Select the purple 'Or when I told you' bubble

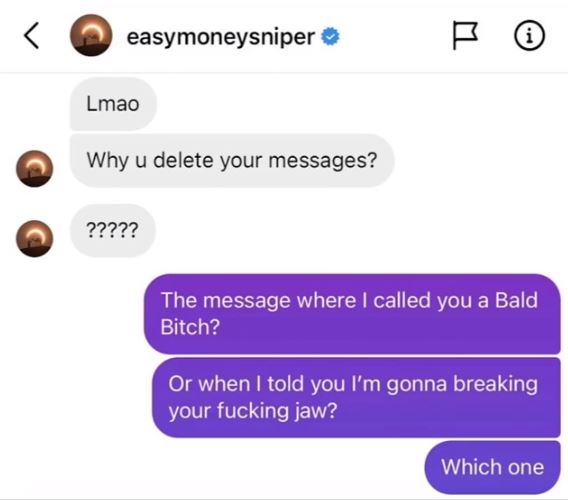pyautogui.click(x=356, y=397)
